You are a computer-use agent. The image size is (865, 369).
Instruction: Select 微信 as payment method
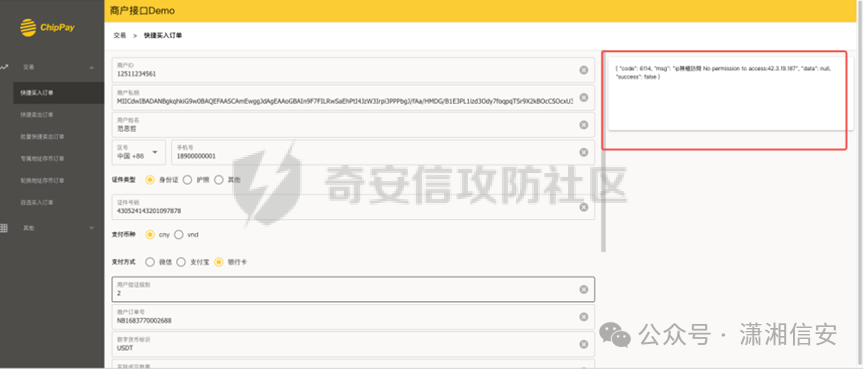pos(149,262)
